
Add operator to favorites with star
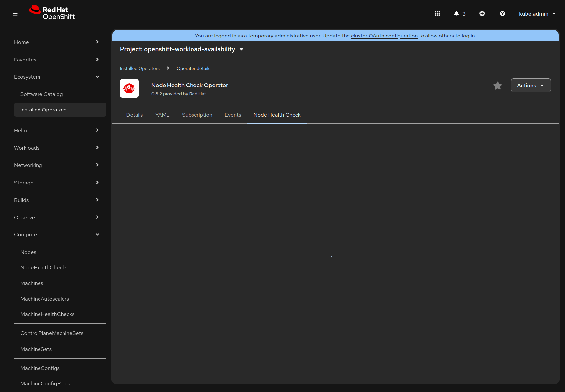coord(498,86)
